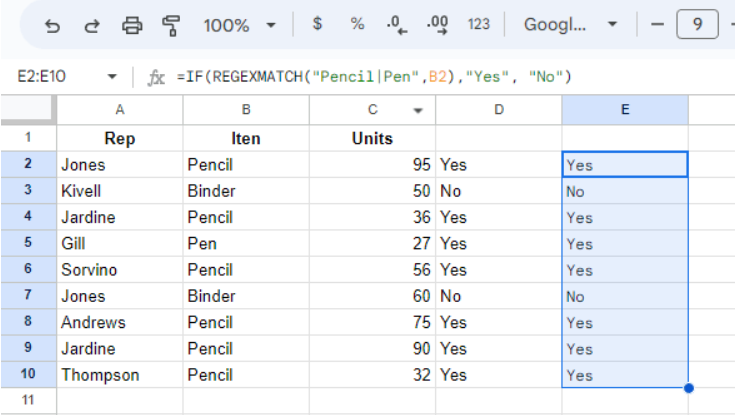Click the font size field

[x=696, y=25]
